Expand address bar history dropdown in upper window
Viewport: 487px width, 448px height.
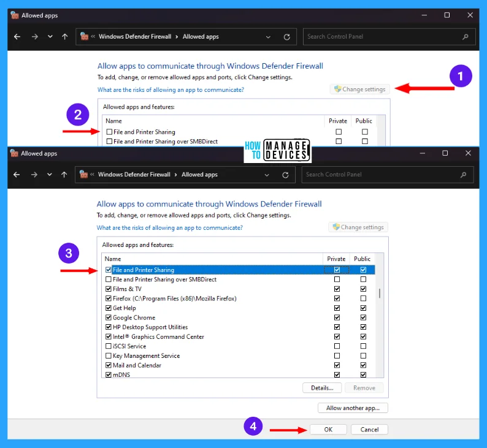269,37
